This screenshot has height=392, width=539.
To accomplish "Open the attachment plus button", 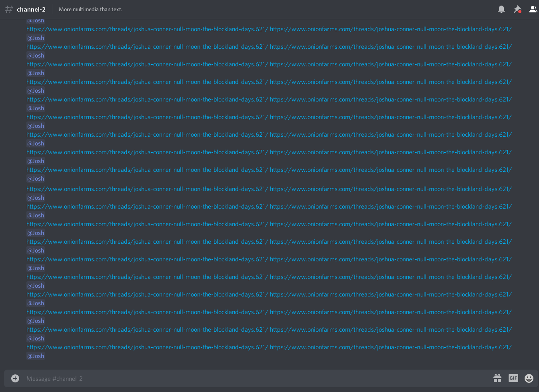I will coord(15,378).
